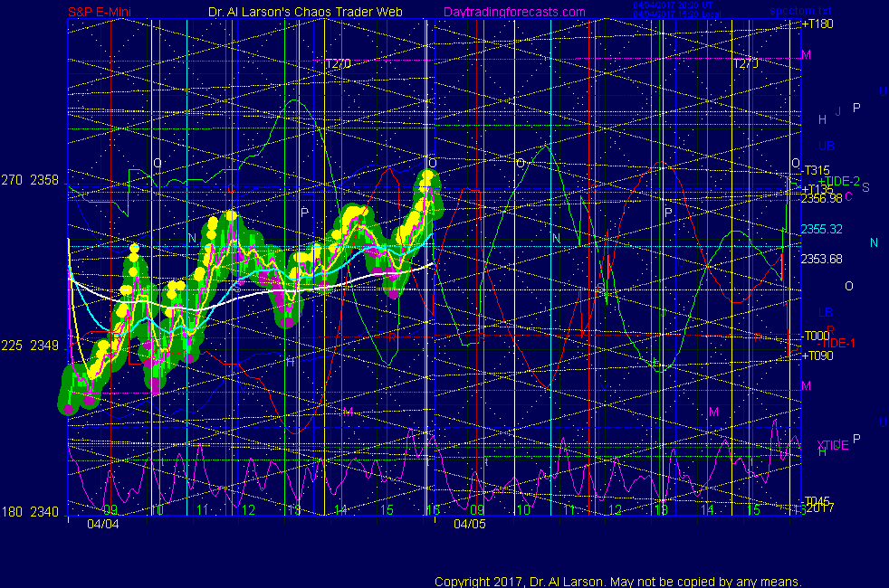Click the yellow price value '2356.98'
889x588 pixels.
pos(821,198)
